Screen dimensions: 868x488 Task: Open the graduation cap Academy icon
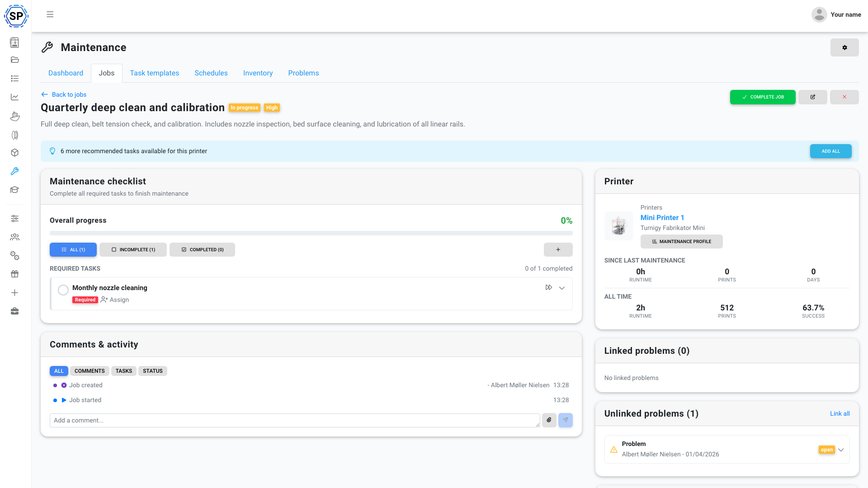15,190
